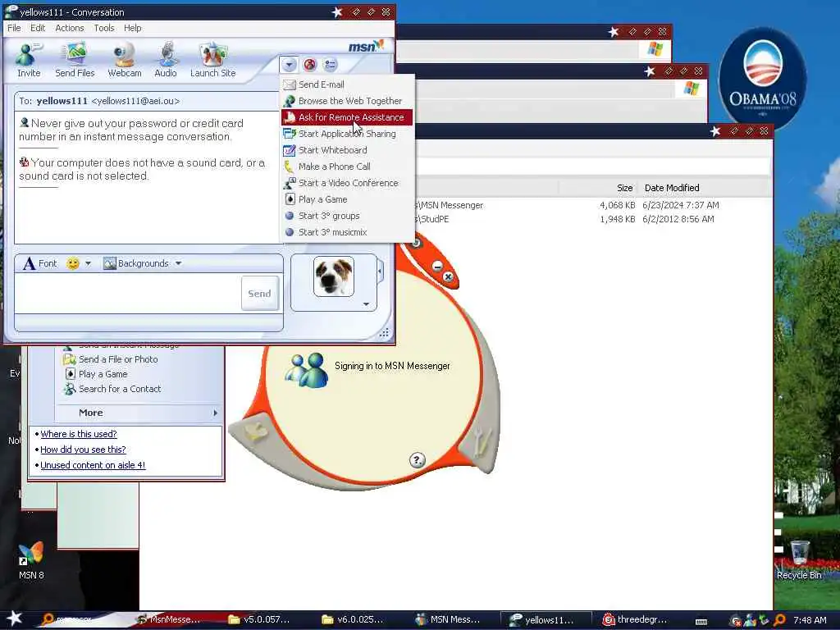Start the Webcam from toolbar

125,60
